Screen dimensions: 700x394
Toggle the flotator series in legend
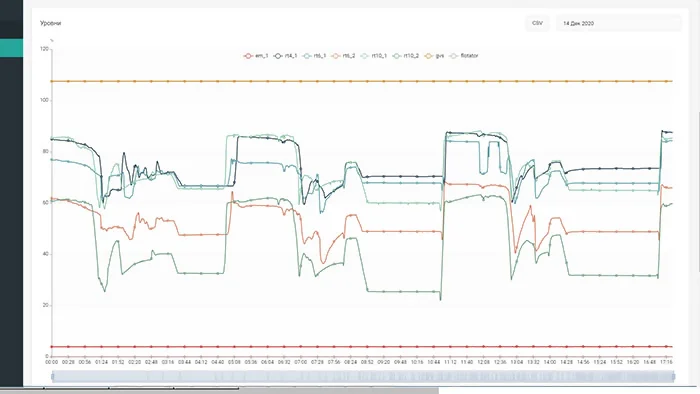point(463,56)
